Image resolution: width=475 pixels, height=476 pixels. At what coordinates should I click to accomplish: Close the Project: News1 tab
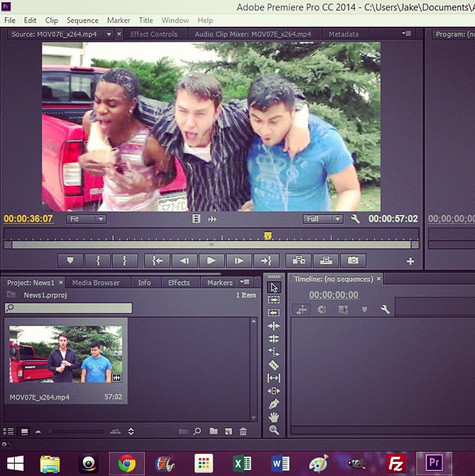(x=61, y=283)
